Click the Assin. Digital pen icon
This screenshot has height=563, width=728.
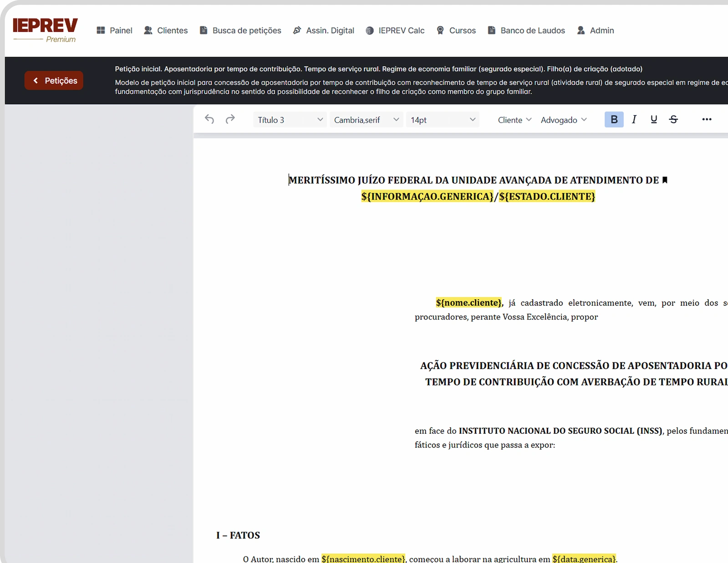point(297,31)
